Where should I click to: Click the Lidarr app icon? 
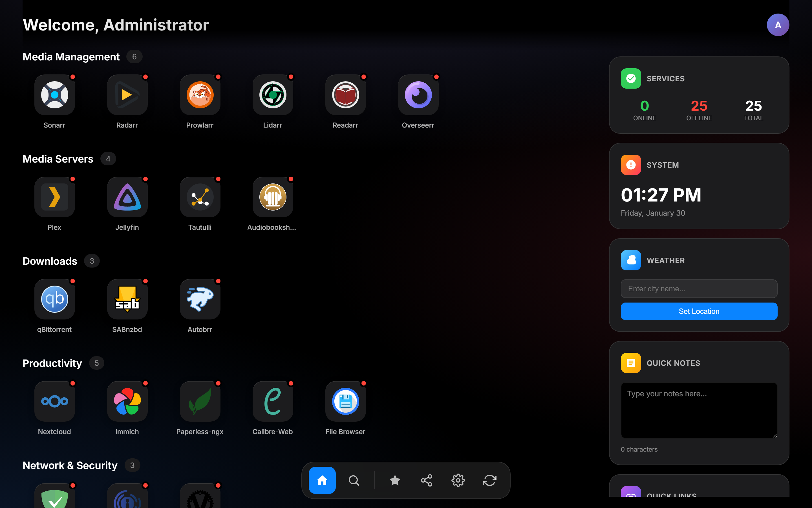point(273,95)
